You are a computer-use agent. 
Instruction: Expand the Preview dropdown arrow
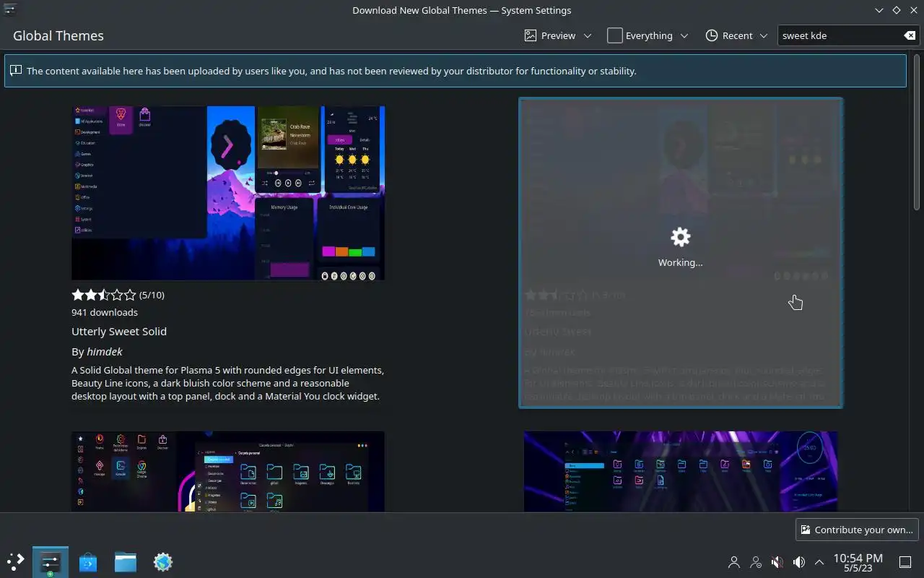(588, 35)
